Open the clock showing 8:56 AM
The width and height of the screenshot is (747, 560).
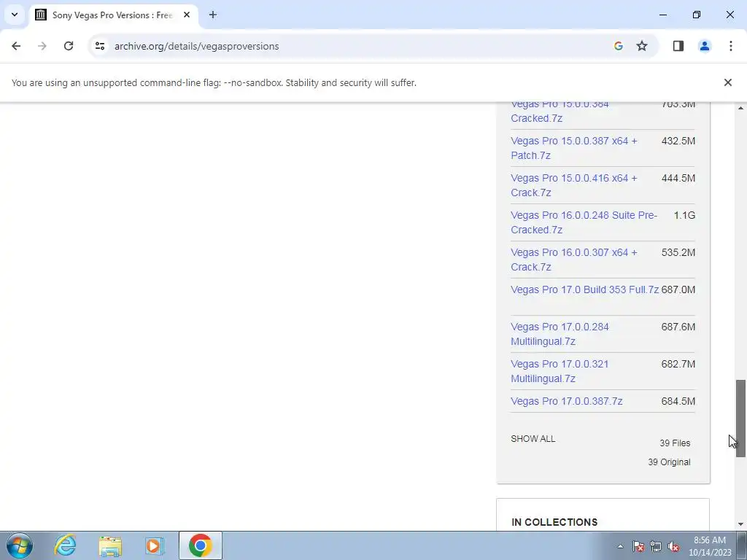click(709, 546)
